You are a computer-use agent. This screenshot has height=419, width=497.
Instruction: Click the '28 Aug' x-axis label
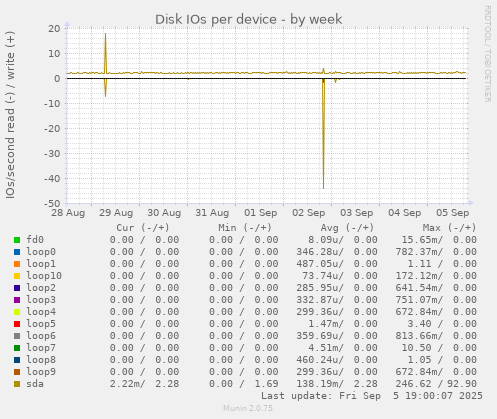point(68,213)
